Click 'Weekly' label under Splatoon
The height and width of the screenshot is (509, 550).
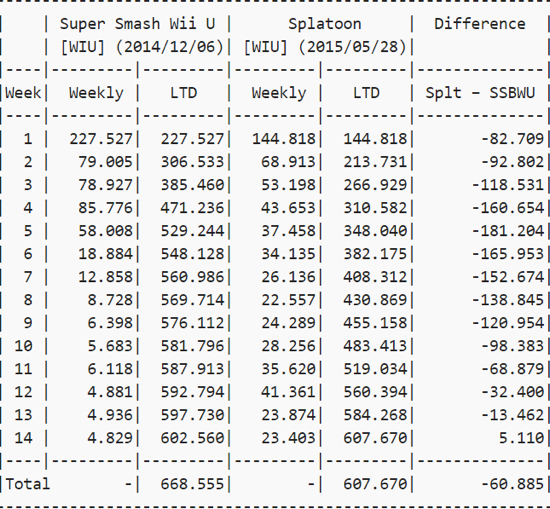[279, 93]
